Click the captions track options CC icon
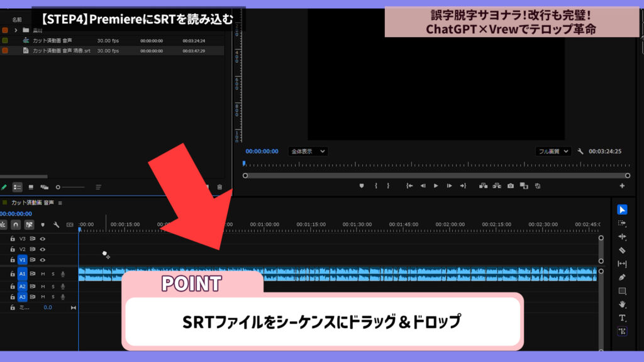Image resolution: width=644 pixels, height=362 pixels. pyautogui.click(x=70, y=225)
